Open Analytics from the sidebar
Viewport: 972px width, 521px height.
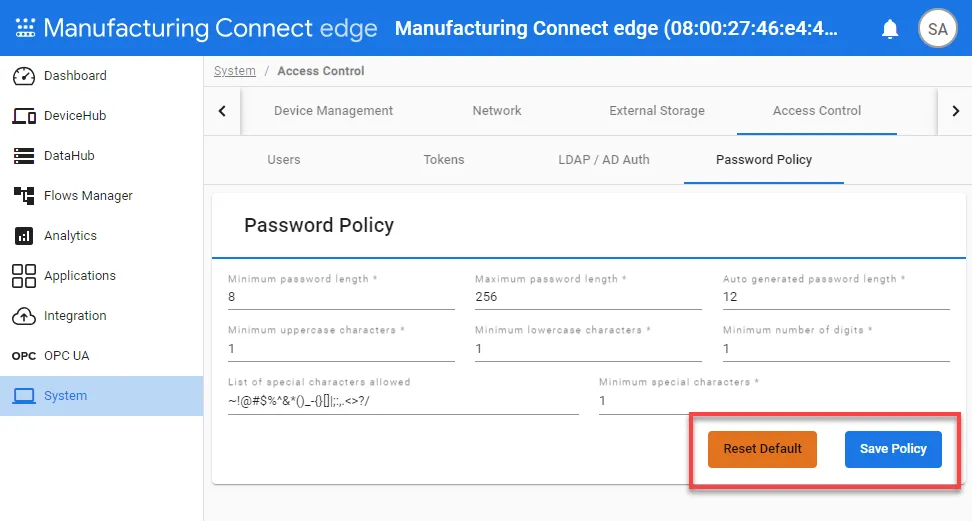pyautogui.click(x=101, y=236)
